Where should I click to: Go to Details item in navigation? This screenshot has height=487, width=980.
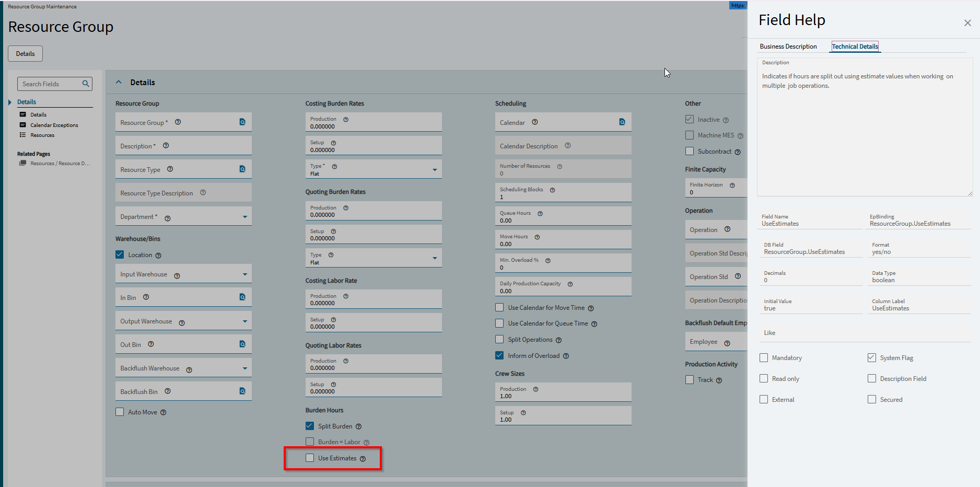(x=38, y=114)
